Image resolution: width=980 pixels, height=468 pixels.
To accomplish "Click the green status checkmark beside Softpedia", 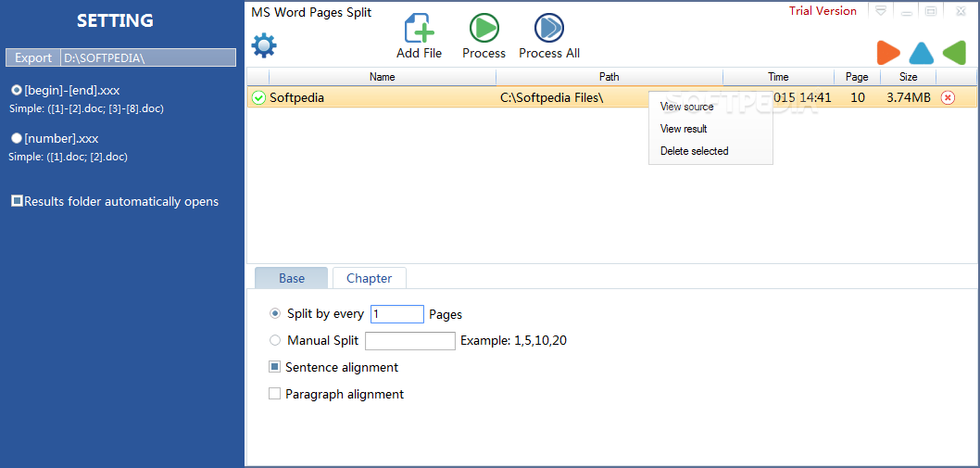I will point(258,97).
